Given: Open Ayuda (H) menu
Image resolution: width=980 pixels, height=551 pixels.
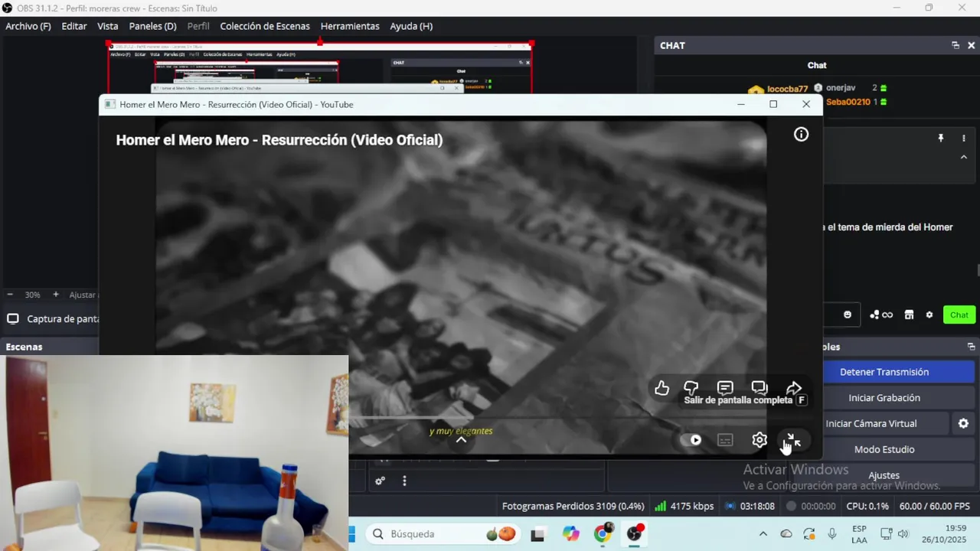Looking at the screenshot, I should 411,26.
